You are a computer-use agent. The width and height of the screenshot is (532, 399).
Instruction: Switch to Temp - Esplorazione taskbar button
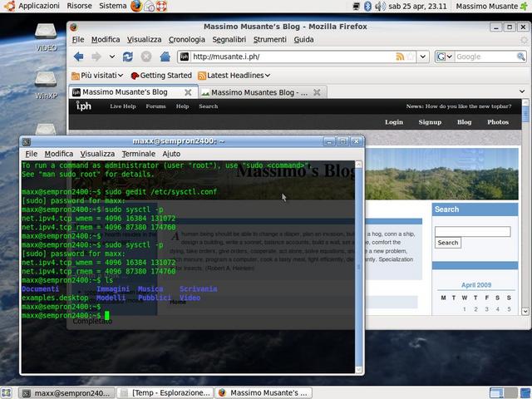coord(165,393)
